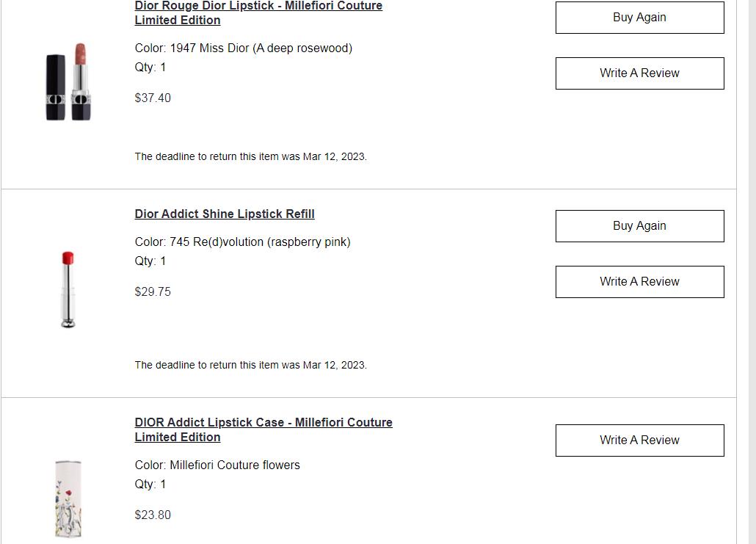This screenshot has width=756, height=544.
Task: Open Dior Rouge Dior Lipstick Millefiori Couture link
Action: point(258,13)
